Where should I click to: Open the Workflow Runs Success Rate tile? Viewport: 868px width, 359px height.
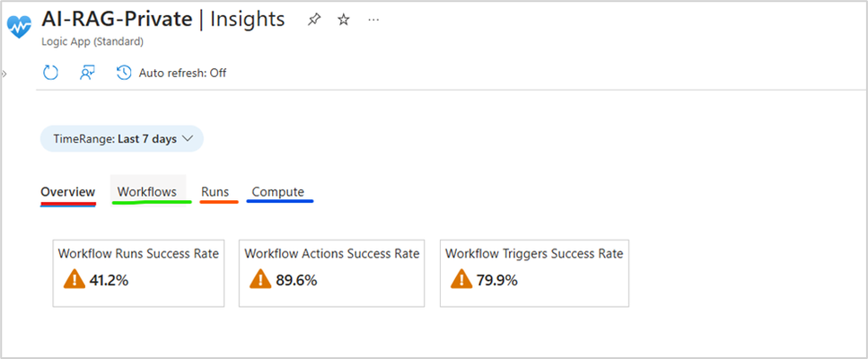[138, 273]
